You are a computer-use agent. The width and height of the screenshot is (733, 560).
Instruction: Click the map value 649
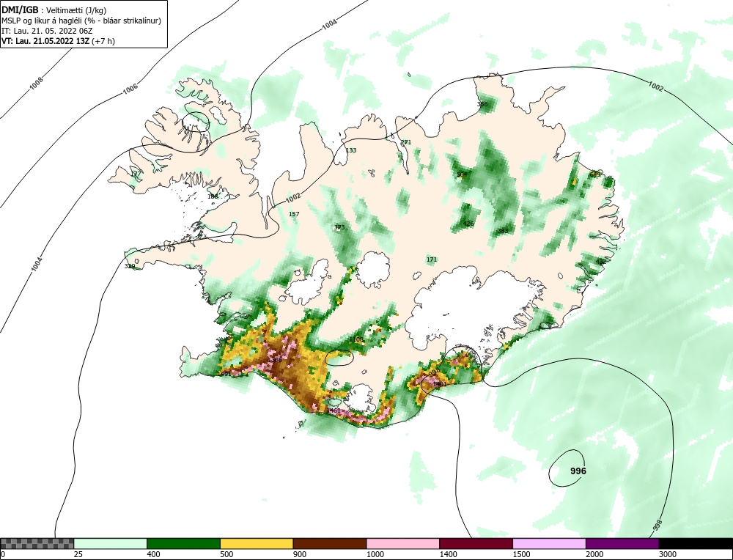point(594,174)
